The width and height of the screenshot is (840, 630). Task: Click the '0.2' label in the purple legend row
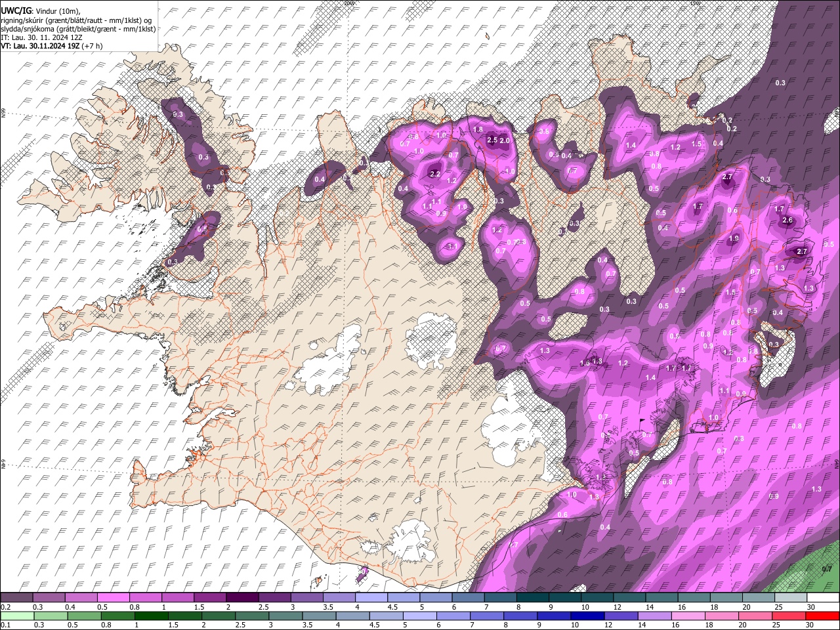point(5,607)
